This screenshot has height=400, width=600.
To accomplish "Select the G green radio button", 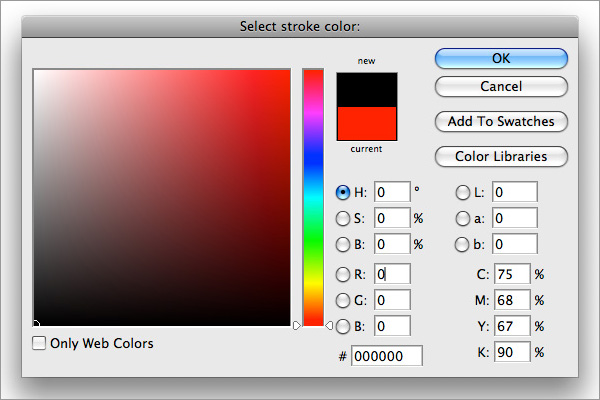I will pos(343,300).
